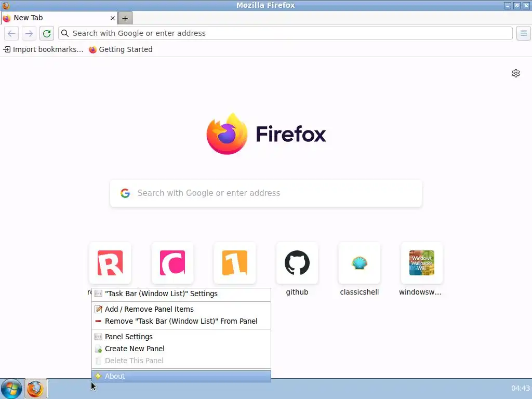Focus the center Google search box
Viewport: 532px width, 399px height.
[266, 193]
